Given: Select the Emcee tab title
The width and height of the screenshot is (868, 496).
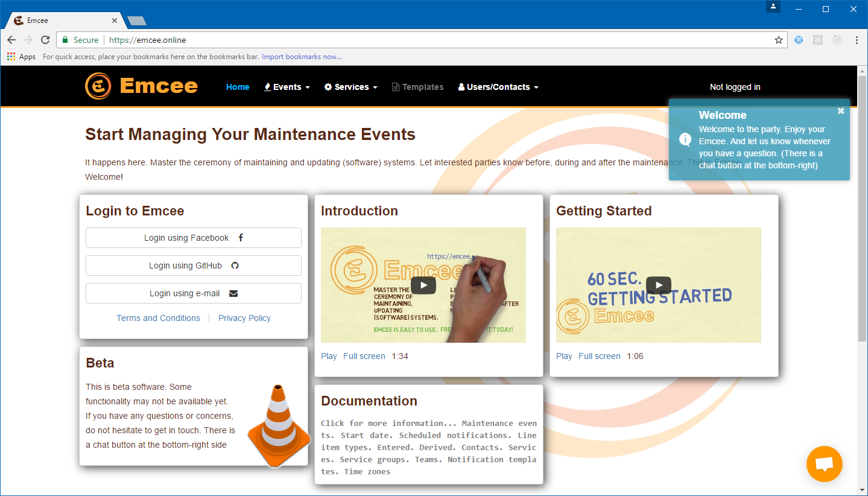Looking at the screenshot, I should pyautogui.click(x=37, y=21).
